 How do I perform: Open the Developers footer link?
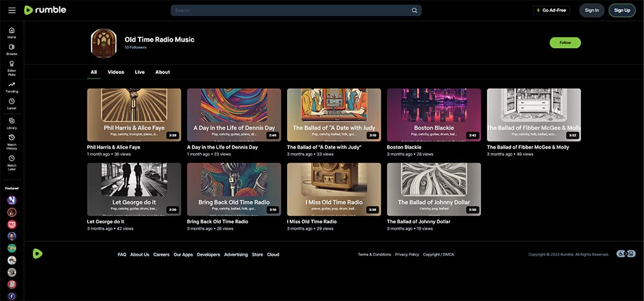208,255
